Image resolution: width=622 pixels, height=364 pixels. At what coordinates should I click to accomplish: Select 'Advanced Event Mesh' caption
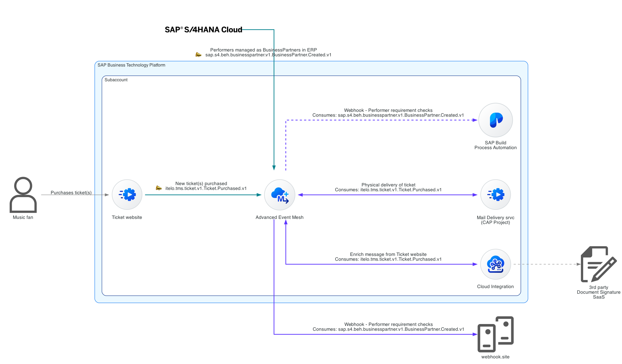point(279,217)
